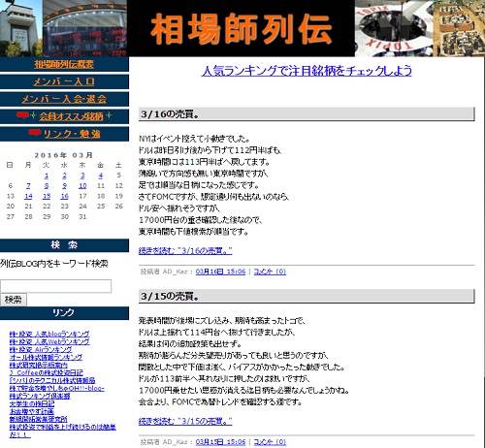Image resolution: width=485 pixels, height=448 pixels.
Task: Click the 検索 submit button
Action: click(x=14, y=300)
